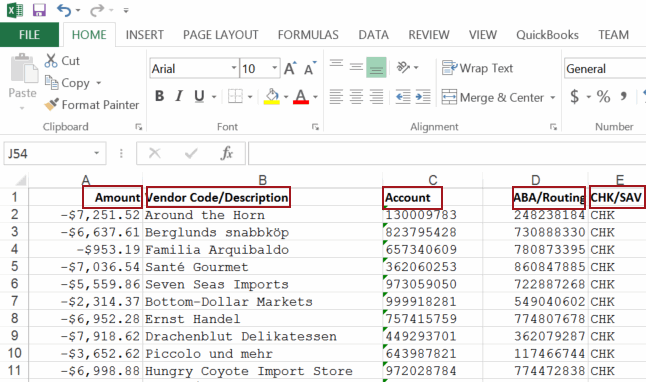Open the font size dropdown
The width and height of the screenshot is (646, 382).
click(274, 68)
